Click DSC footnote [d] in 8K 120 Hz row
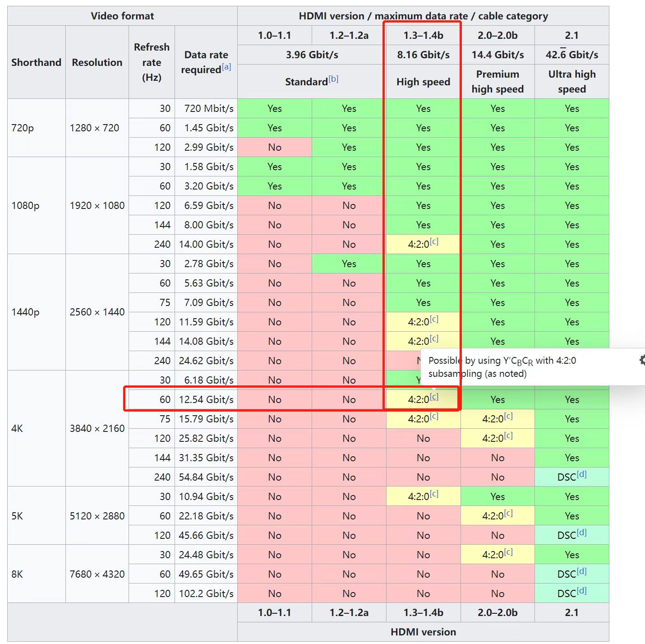The height and width of the screenshot is (644, 645). click(582, 591)
